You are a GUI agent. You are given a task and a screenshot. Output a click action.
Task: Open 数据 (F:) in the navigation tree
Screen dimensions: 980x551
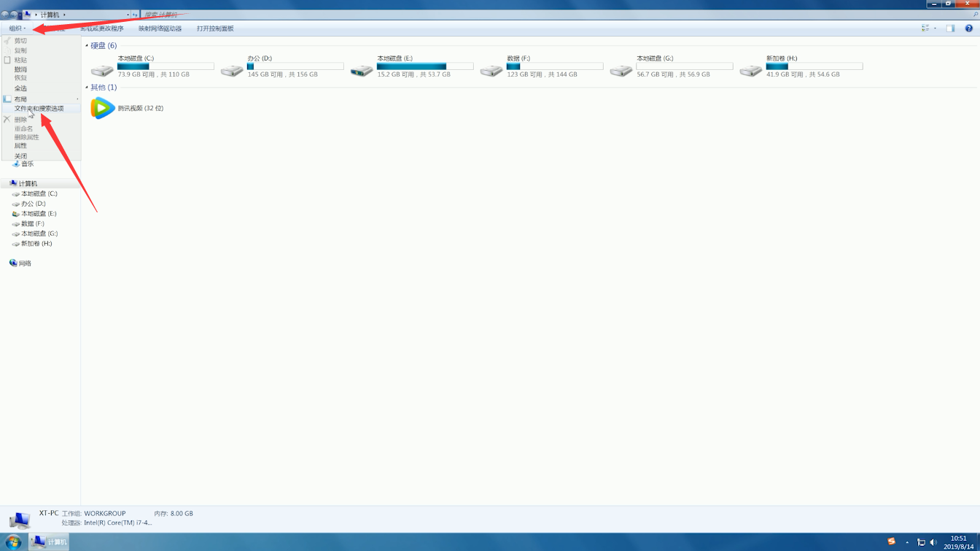pos(33,224)
